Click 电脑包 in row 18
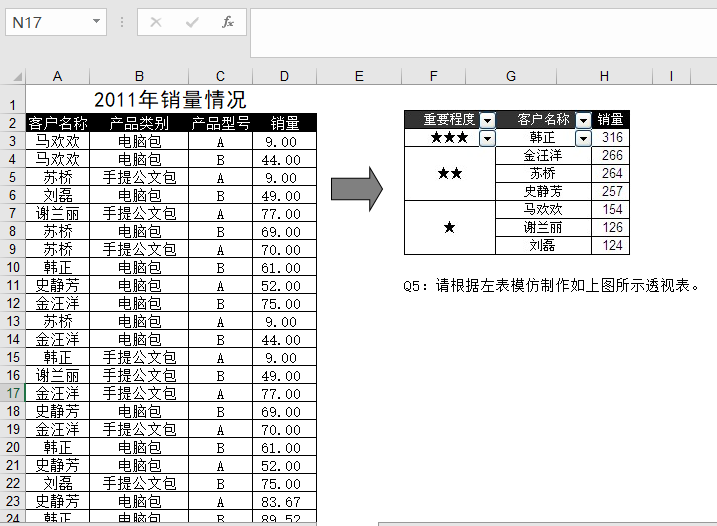The height and width of the screenshot is (526, 717). [139, 411]
